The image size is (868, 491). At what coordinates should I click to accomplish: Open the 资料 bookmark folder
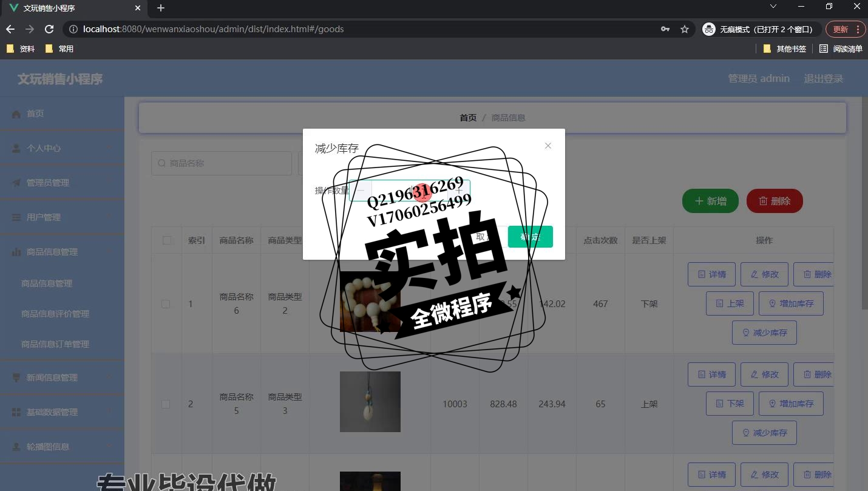pyautogui.click(x=21, y=49)
